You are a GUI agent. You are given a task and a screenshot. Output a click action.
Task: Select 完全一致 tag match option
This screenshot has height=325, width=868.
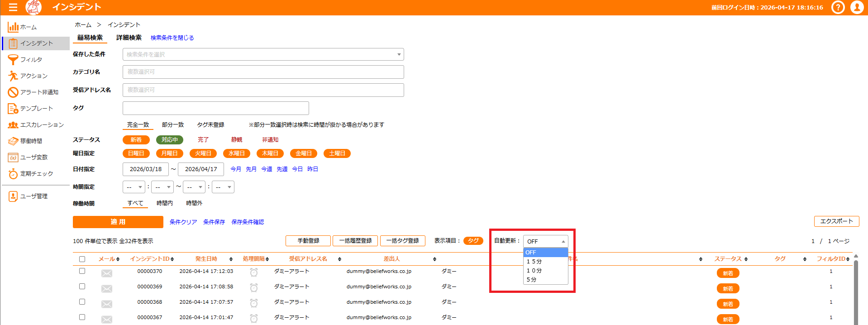pos(138,125)
